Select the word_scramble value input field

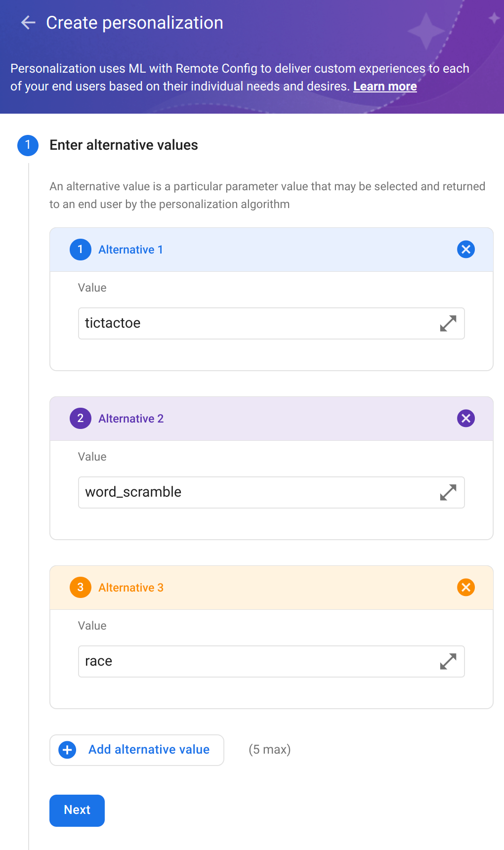247,492
